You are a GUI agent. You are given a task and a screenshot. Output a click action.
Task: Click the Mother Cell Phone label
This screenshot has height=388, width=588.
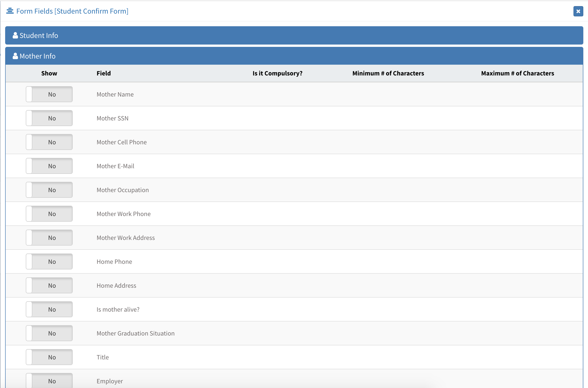pyautogui.click(x=121, y=142)
